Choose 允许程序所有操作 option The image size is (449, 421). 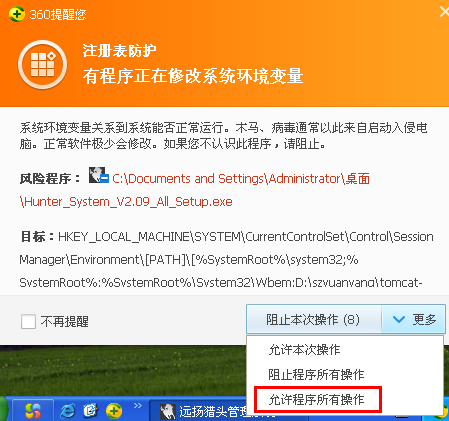pyautogui.click(x=317, y=399)
